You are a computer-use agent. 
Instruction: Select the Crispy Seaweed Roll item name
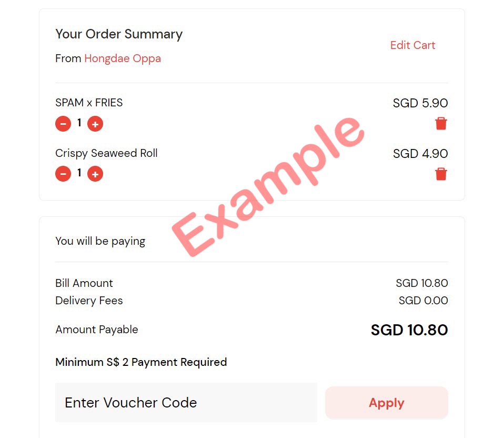106,153
